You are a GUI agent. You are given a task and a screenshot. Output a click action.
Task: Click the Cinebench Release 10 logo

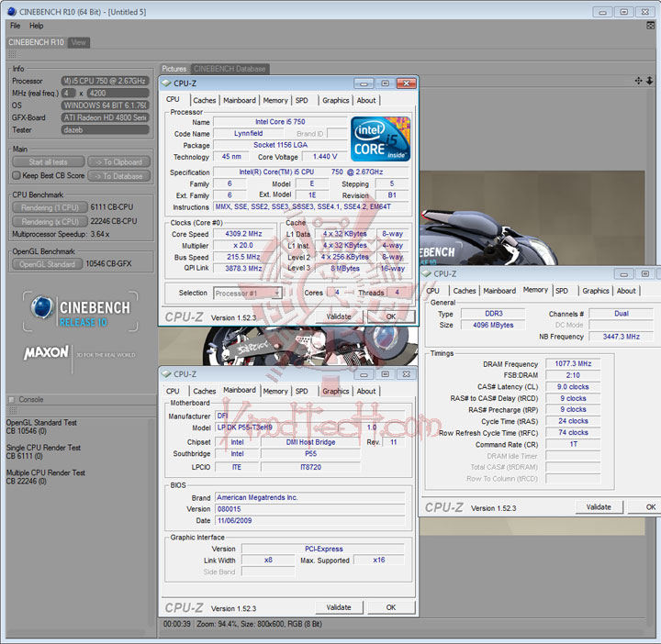(x=80, y=312)
